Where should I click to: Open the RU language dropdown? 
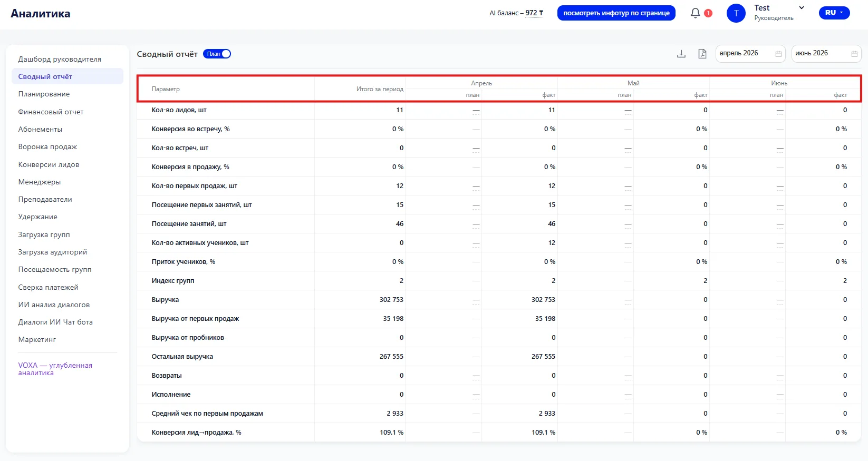click(x=834, y=13)
